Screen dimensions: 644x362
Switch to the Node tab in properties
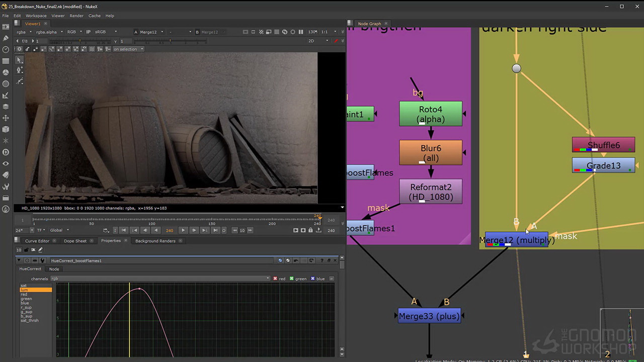tap(54, 269)
